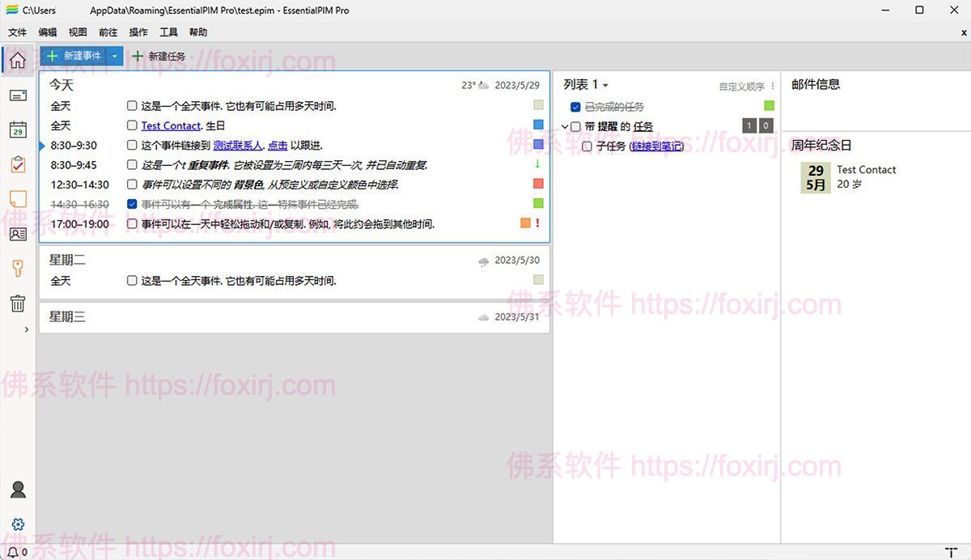The height and width of the screenshot is (560, 971).
Task: Open the Mail module in the sidebar
Action: (x=16, y=95)
